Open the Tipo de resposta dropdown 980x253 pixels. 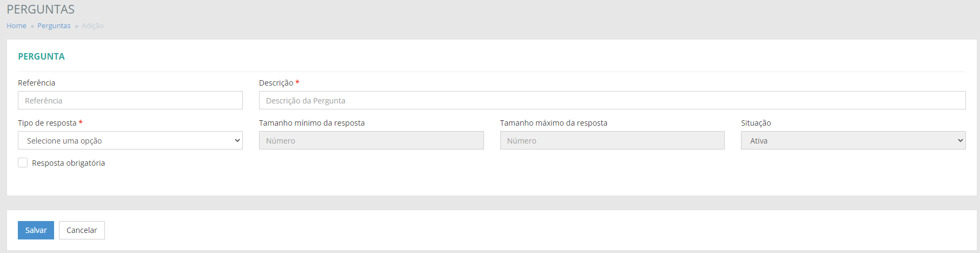pos(130,141)
